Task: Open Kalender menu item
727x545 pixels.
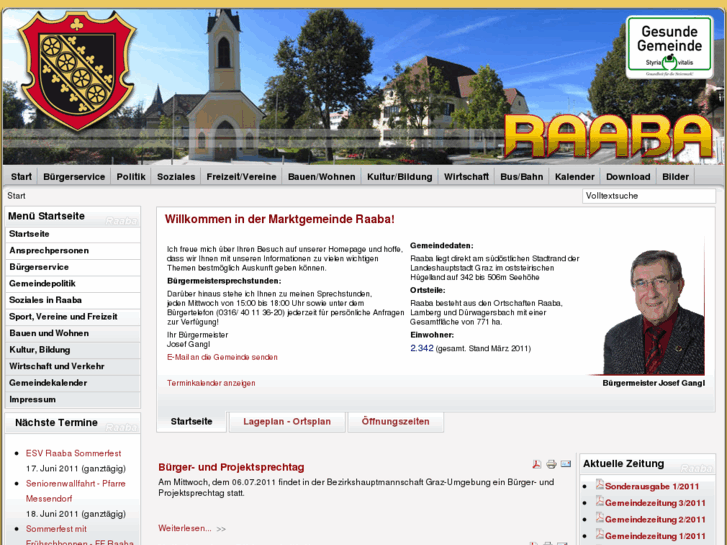Action: tap(574, 177)
